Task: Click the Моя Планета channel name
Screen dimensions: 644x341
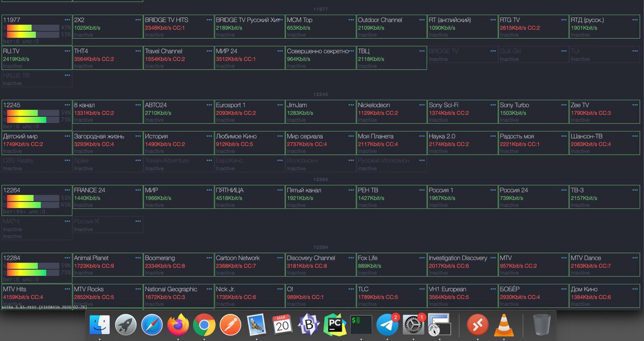Action: pos(376,137)
